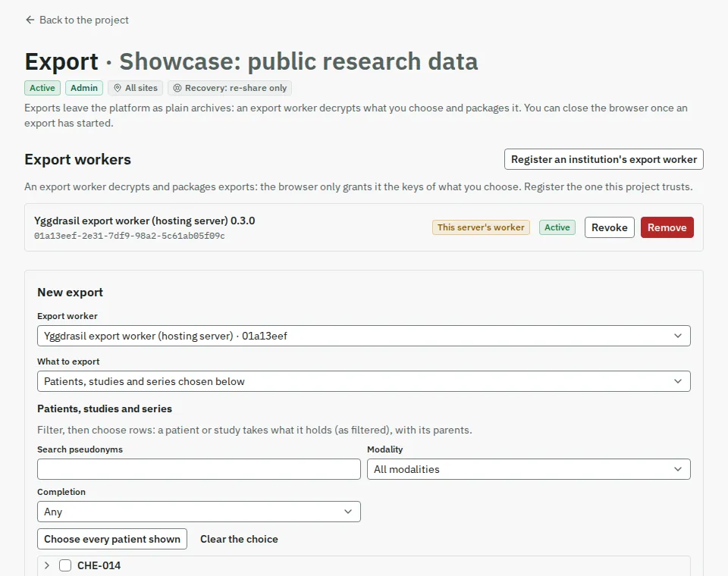
Task: Click the This server's worker badge
Action: 481,227
